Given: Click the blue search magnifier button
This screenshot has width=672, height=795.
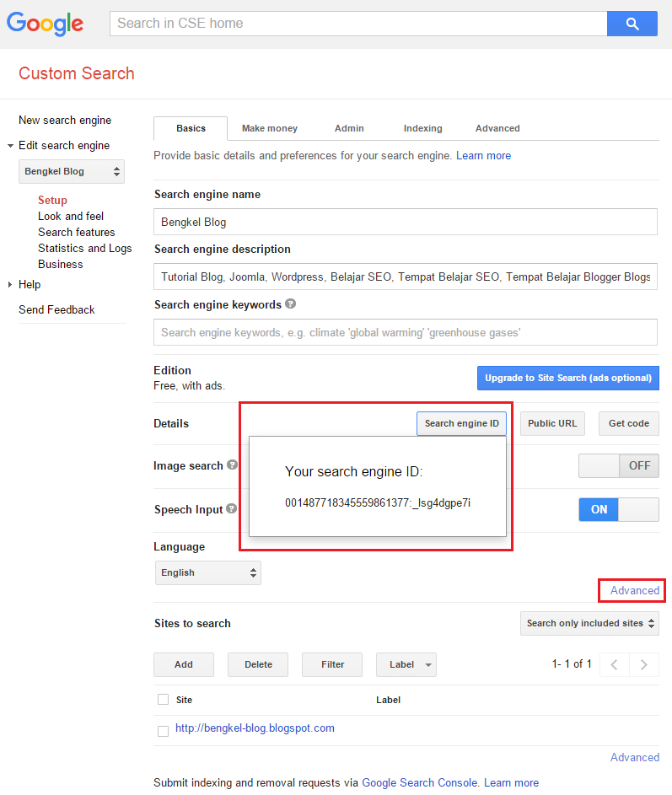Looking at the screenshot, I should (632, 24).
